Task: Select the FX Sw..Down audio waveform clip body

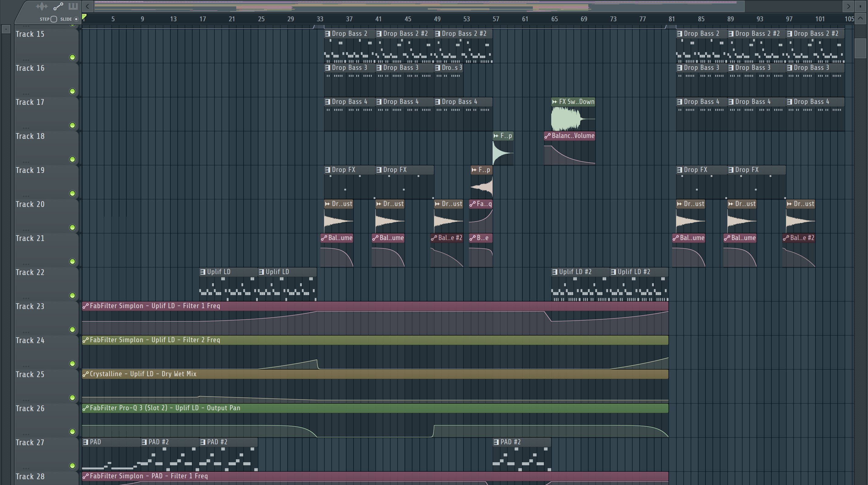Action: point(573,119)
